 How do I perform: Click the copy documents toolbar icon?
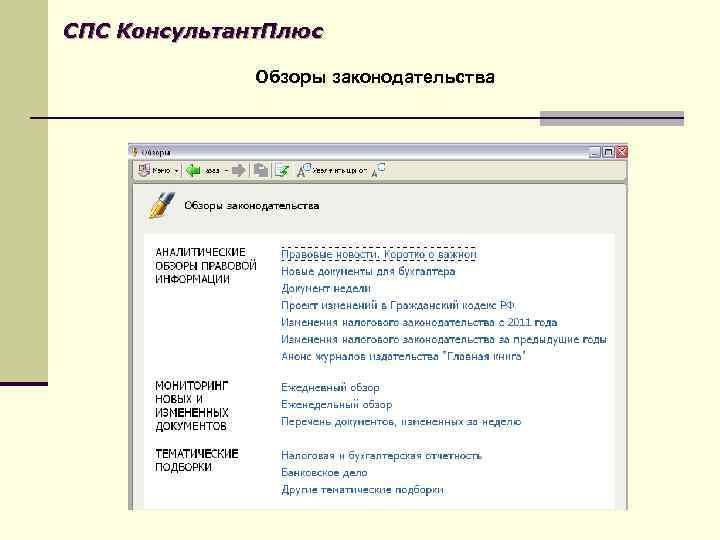(261, 170)
